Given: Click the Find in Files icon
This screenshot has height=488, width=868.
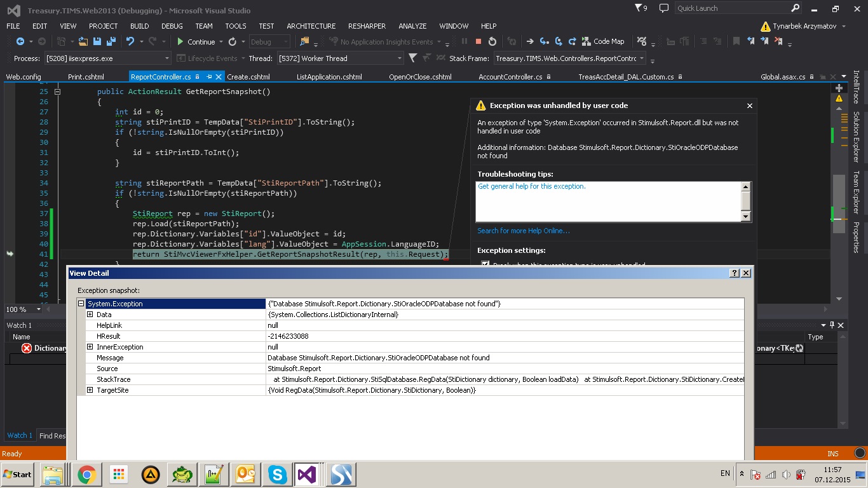Looking at the screenshot, I should pos(304,41).
